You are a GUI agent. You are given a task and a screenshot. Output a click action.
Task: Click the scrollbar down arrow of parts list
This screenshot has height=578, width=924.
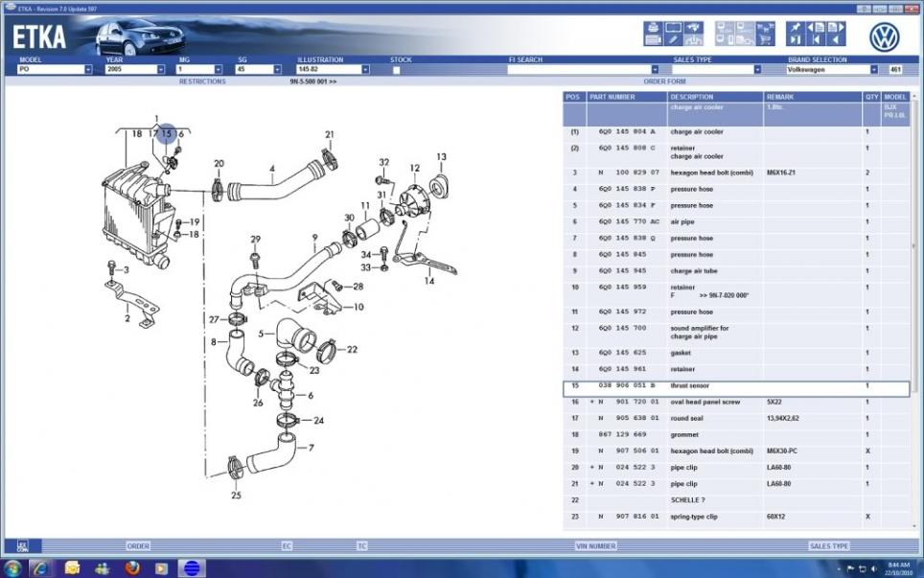[x=914, y=526]
